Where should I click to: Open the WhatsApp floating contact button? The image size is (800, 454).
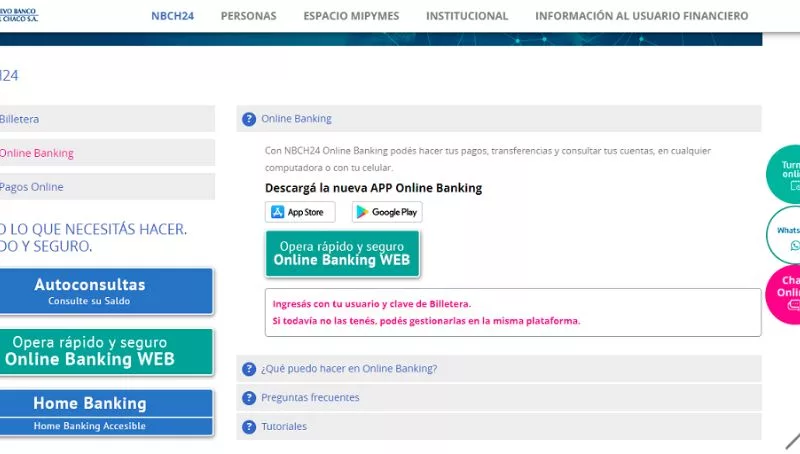[785, 237]
